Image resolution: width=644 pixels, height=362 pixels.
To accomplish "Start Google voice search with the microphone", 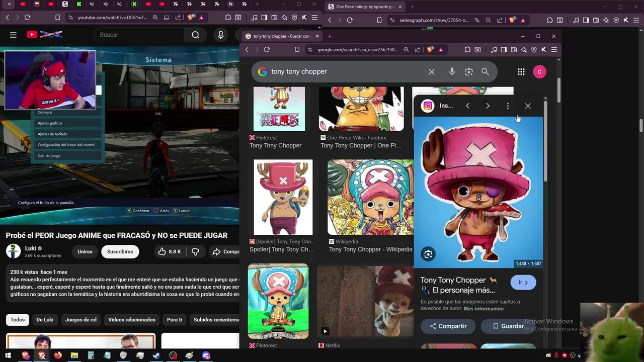I will (452, 72).
